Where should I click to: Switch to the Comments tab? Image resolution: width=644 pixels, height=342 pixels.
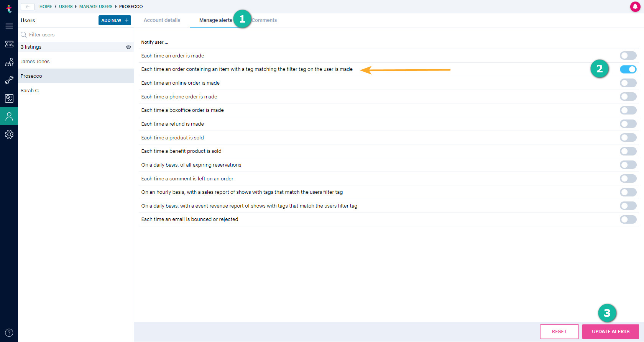click(264, 20)
